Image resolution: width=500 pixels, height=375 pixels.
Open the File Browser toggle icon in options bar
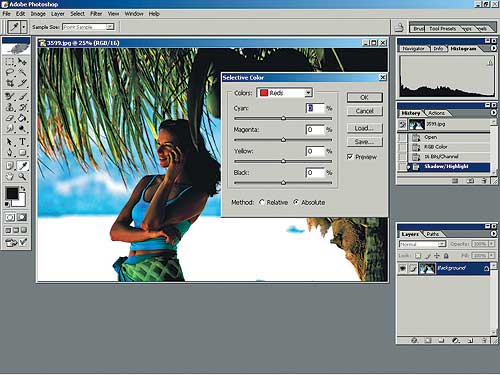click(399, 28)
